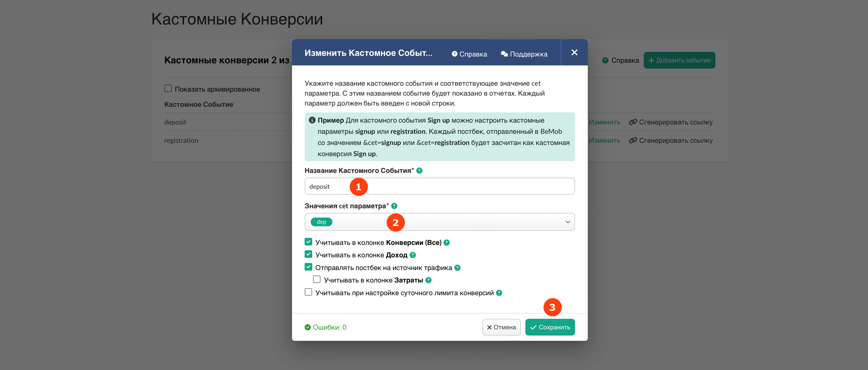Close the dialog with the X button
Screen dimensions: 868x370
click(x=574, y=52)
